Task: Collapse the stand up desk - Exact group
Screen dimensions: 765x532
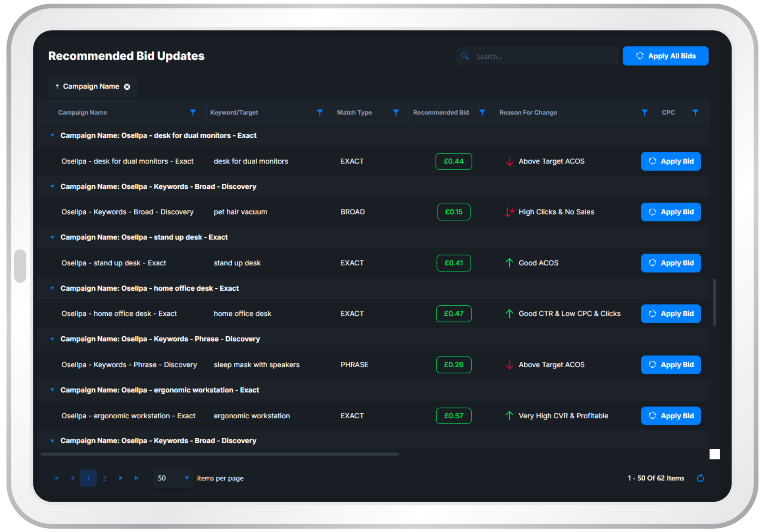Action: pyautogui.click(x=52, y=237)
